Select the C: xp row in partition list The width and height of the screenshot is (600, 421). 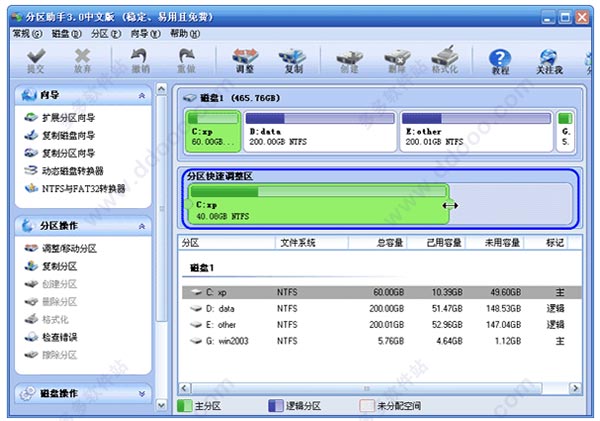382,292
